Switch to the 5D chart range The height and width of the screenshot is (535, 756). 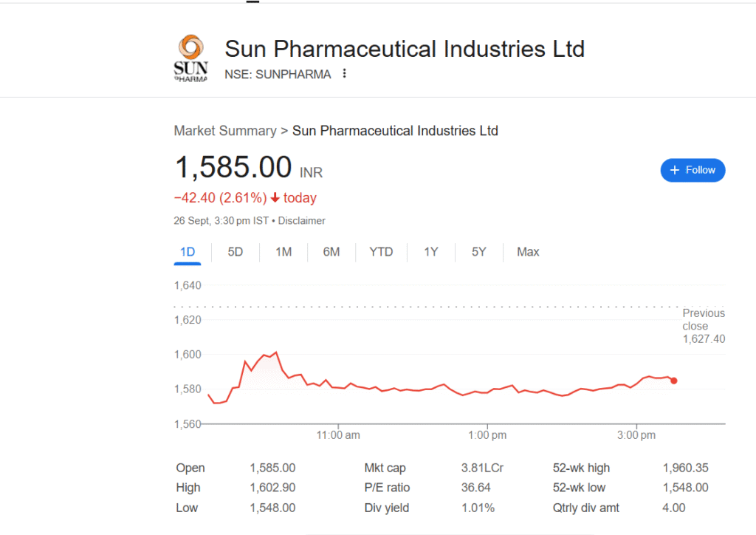click(236, 252)
